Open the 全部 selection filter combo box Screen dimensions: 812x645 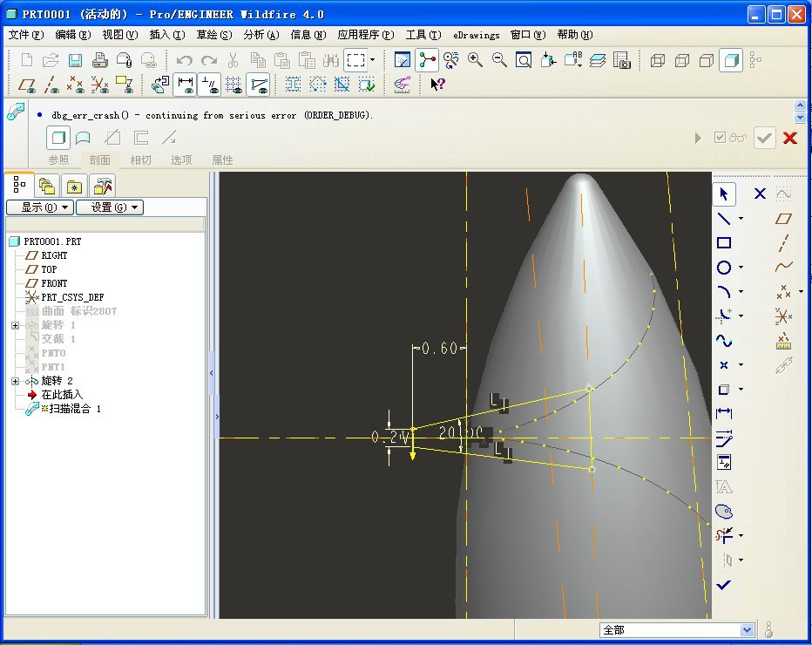coord(677,629)
